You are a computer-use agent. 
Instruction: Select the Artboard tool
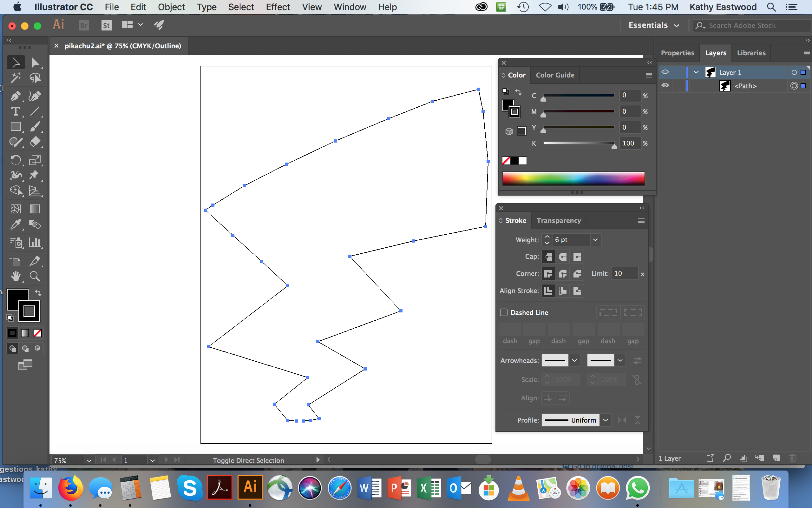[16, 261]
